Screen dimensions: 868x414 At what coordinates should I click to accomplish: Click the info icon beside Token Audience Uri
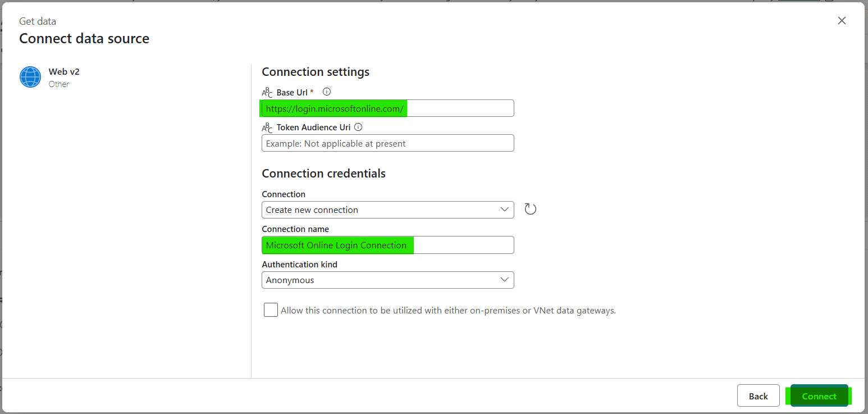[x=358, y=127]
